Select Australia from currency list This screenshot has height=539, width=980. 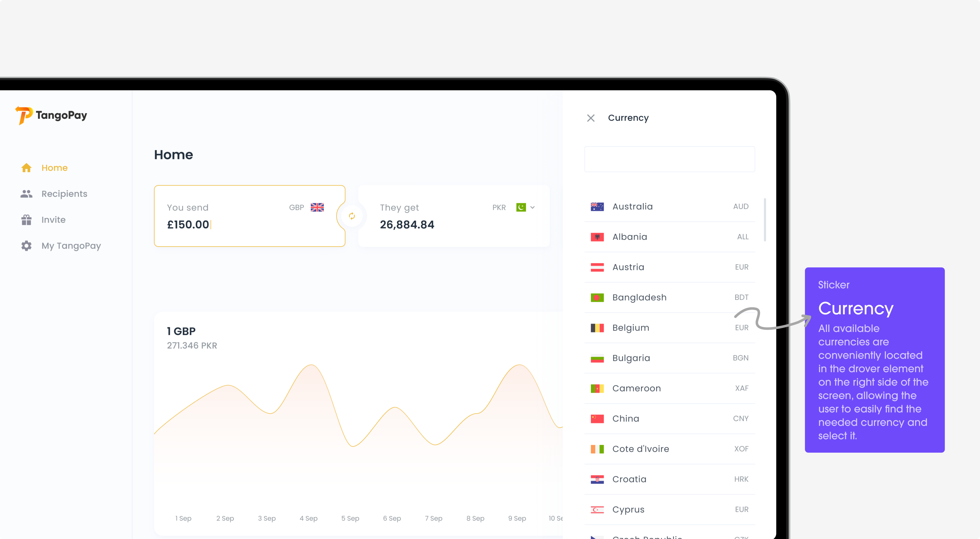(x=670, y=206)
